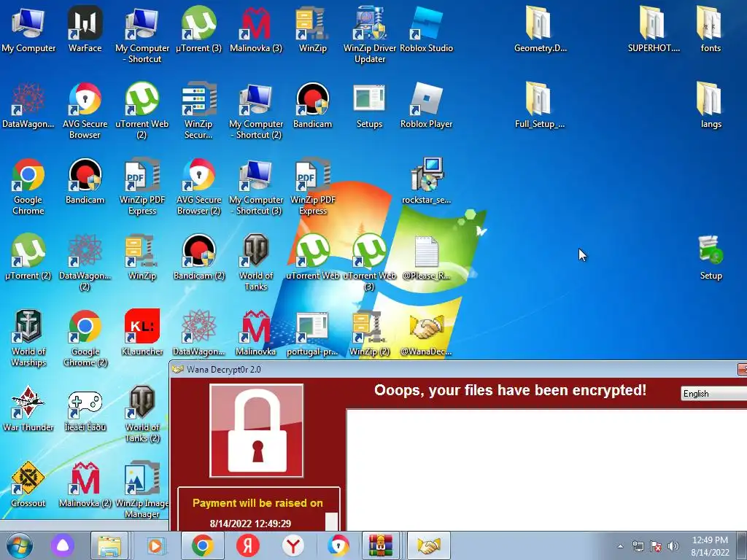Open the WinZip (2) shortcut
The height and width of the screenshot is (560, 747).
[x=370, y=332]
